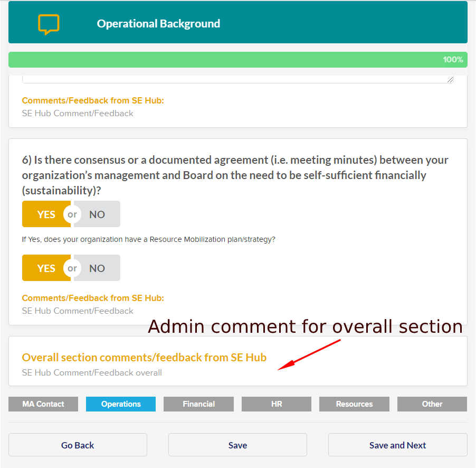Select NO for question 6 consensus
Viewport: 476px width, 468px height.
pos(97,214)
